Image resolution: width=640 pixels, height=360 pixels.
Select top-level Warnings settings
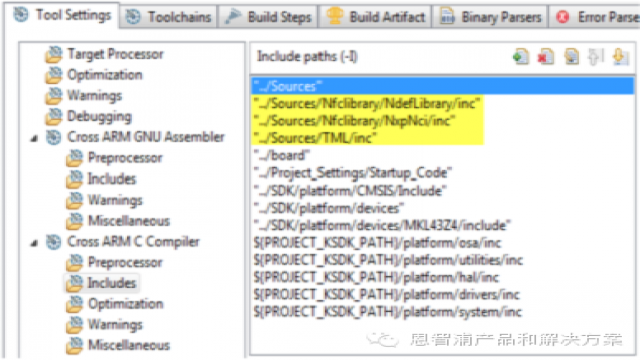click(94, 96)
